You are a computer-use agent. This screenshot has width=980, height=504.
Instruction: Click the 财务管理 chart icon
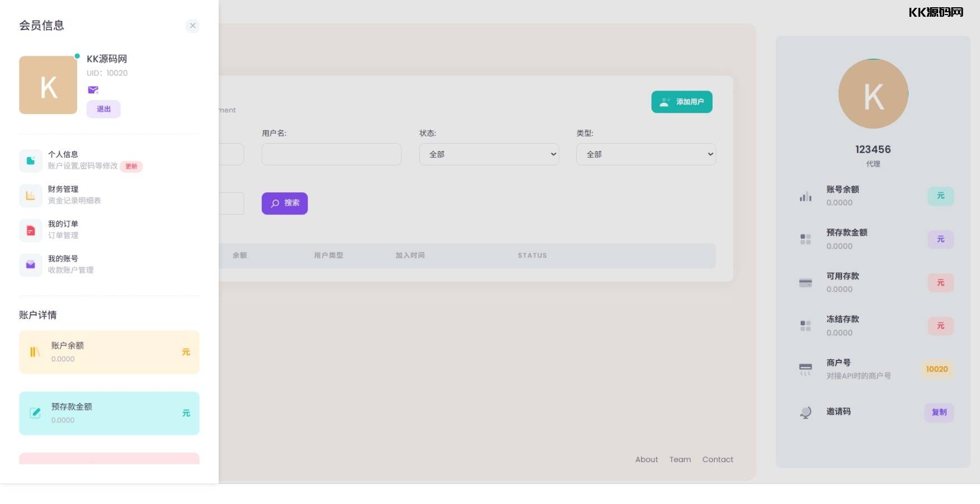click(x=31, y=196)
